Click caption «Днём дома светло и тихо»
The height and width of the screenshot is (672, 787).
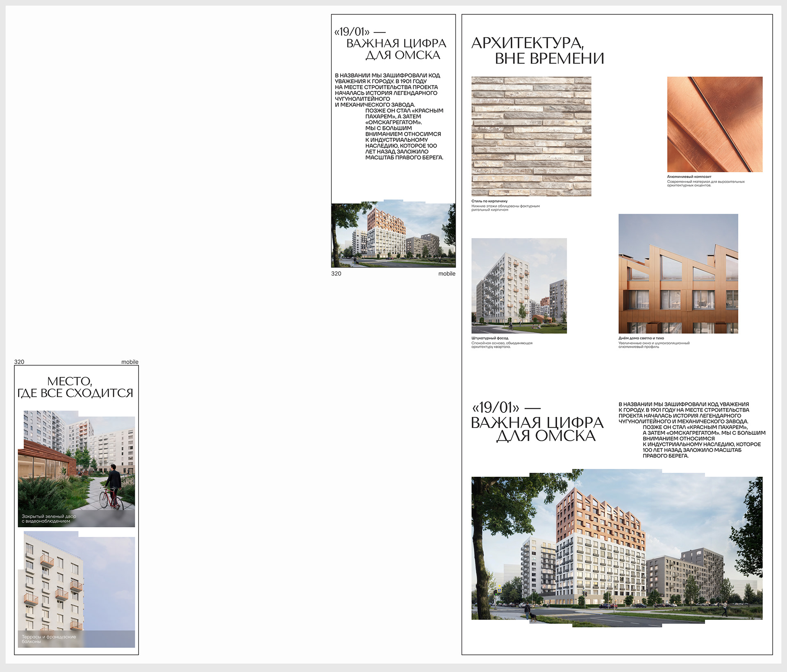(x=641, y=338)
